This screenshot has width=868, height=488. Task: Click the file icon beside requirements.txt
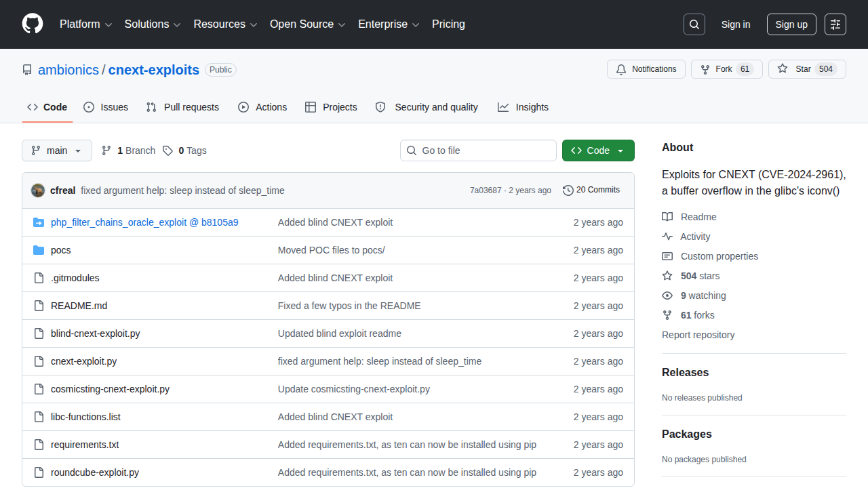pos(39,445)
